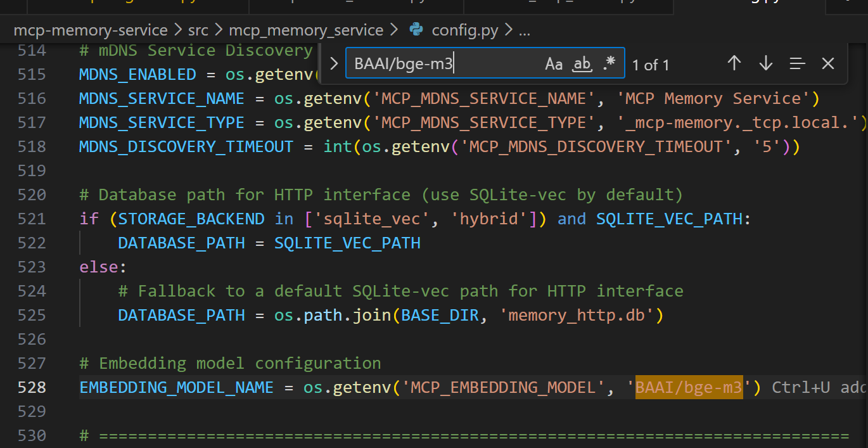868x448 pixels.
Task: Toggle Find in Selection icon
Action: pos(797,63)
